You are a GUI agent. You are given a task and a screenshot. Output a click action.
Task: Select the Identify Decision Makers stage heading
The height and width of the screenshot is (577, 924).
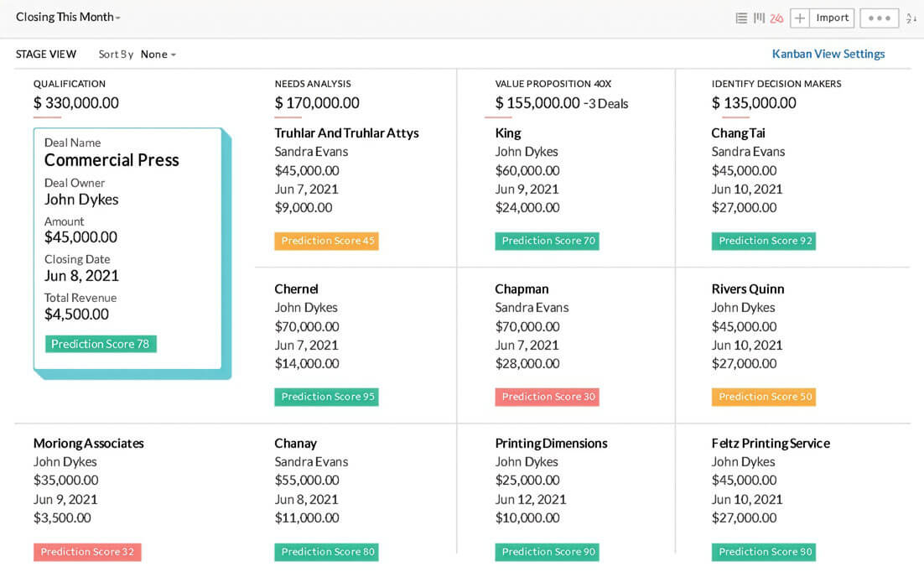[x=776, y=84]
